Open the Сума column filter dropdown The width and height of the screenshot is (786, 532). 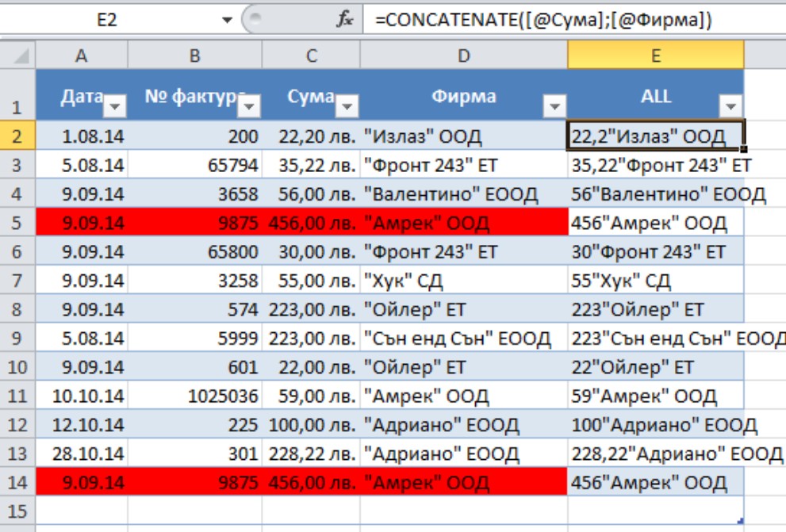[x=347, y=106]
